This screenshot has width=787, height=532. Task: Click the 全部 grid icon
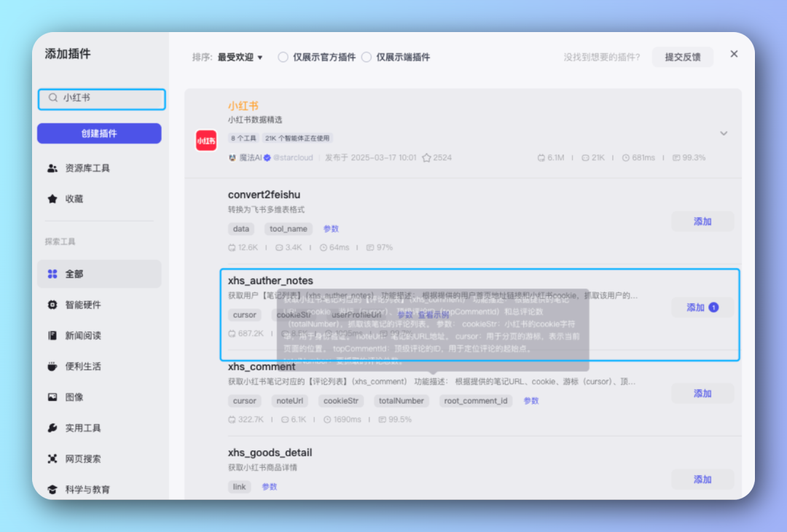point(52,274)
